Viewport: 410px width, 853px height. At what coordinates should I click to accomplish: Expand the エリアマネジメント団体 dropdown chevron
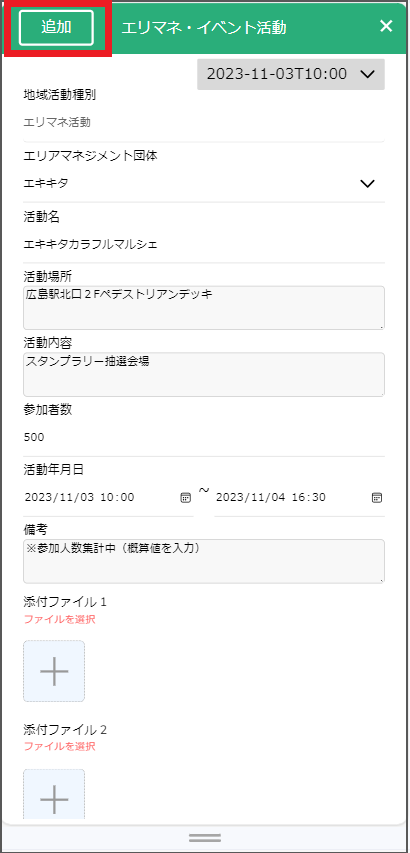(x=368, y=184)
